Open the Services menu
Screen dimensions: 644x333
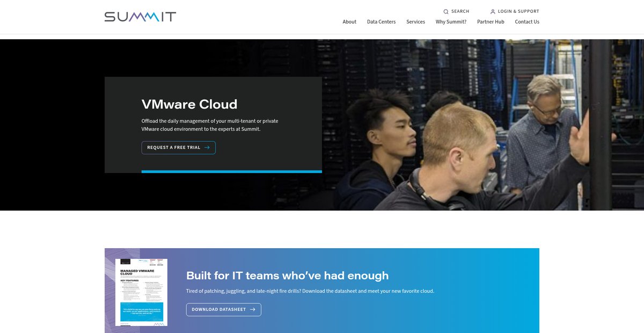pyautogui.click(x=415, y=22)
